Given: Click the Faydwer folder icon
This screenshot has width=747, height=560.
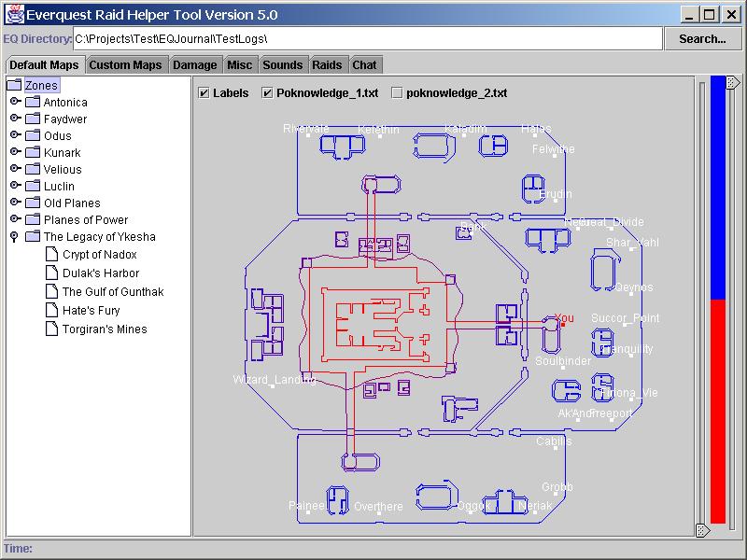Looking at the screenshot, I should coord(33,119).
